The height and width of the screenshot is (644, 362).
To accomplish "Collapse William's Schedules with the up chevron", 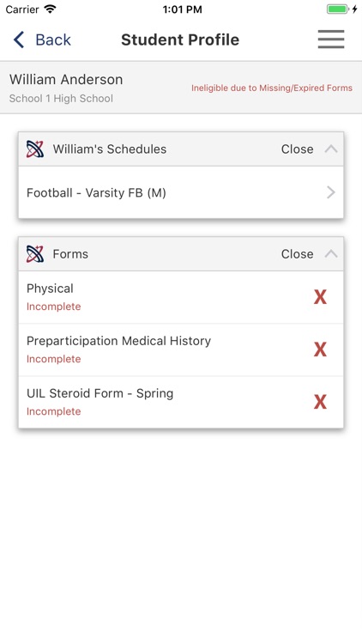I will pos(331,149).
